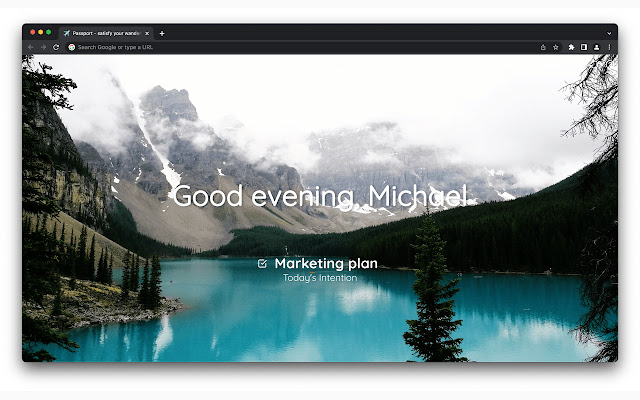Image resolution: width=640 pixels, height=400 pixels.
Task: Bookmark this tab with the star icon
Action: 556,47
